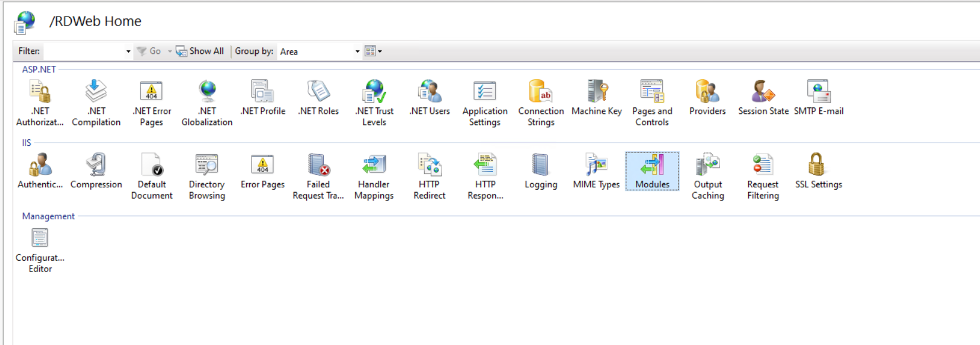Open the Go button dropdown arrow
The height and width of the screenshot is (345, 980).
(x=170, y=52)
